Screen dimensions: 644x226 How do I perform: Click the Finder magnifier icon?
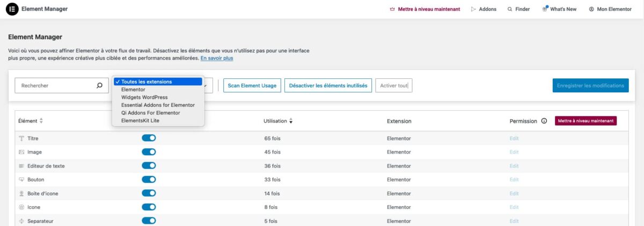coord(510,9)
